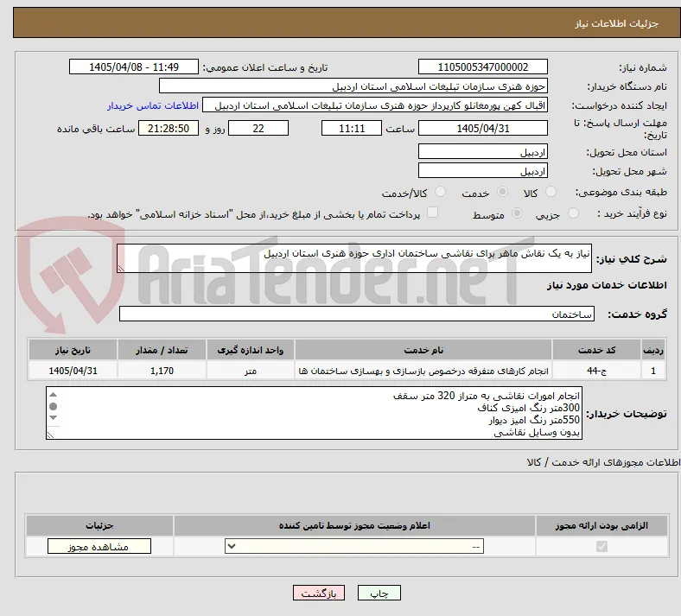Click scroll down arrow in buyer notes
This screenshot has width=681, height=616.
pyautogui.click(x=54, y=417)
